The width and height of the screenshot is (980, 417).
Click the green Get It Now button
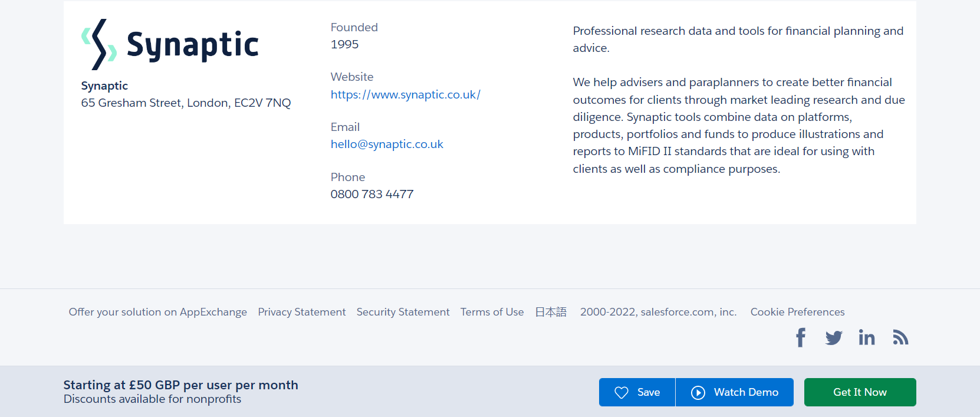click(x=860, y=392)
